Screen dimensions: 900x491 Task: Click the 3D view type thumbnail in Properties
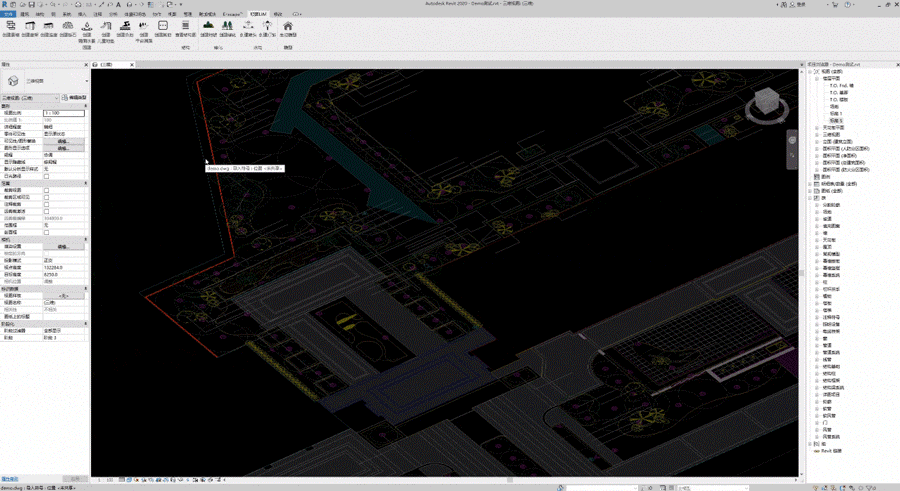13,81
